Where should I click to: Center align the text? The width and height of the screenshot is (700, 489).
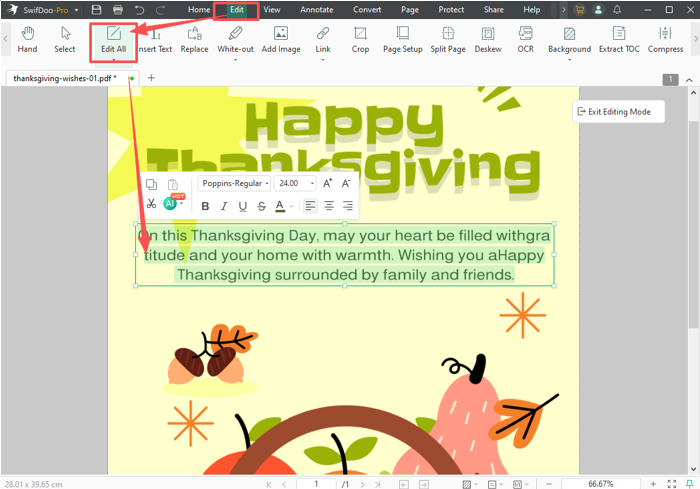click(x=329, y=205)
